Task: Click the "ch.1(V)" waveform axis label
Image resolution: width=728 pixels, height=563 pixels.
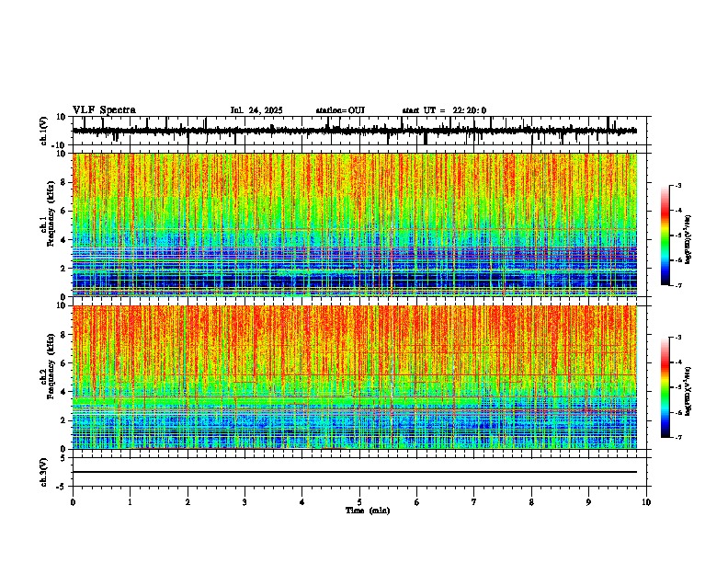Action: point(45,131)
